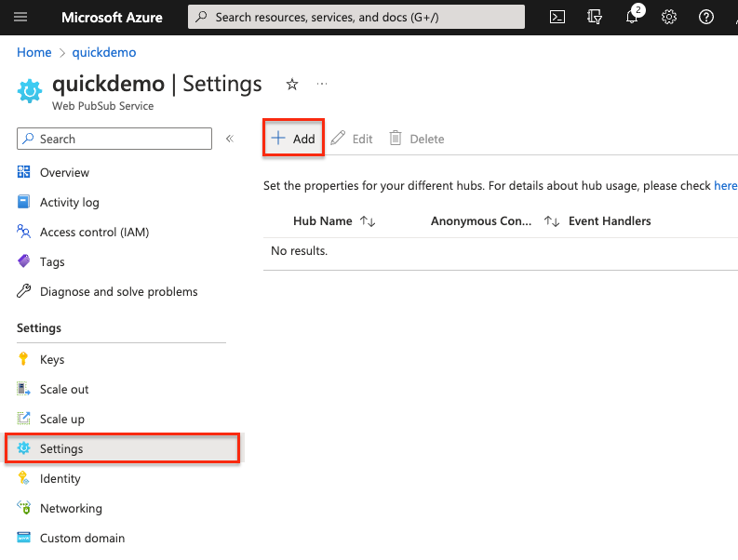Screen dimensions: 738x560
Task: Select Scale out in the sidebar
Action: point(64,389)
